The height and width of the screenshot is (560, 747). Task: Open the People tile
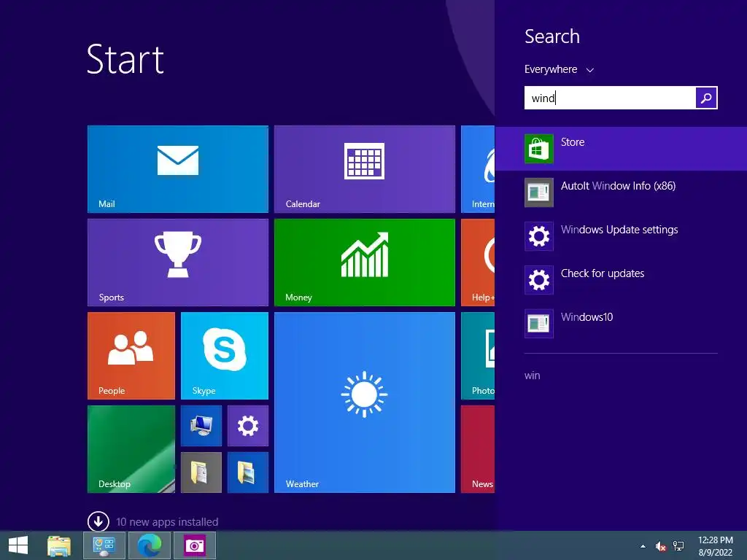131,356
